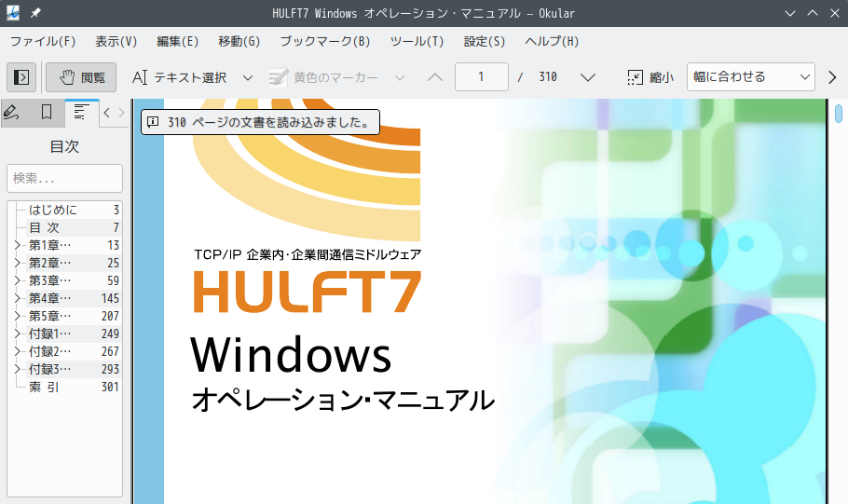Close the Okular window
848x504 pixels.
(834, 13)
